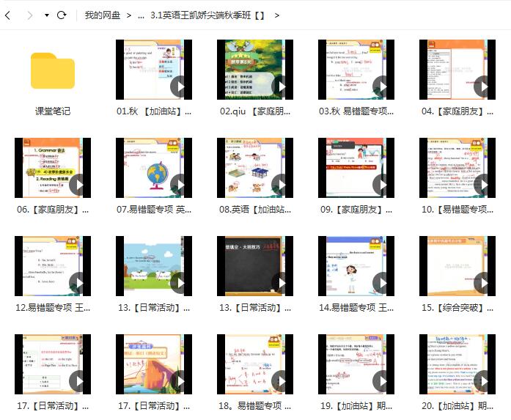The image size is (511, 420).
Task: Open Grammar outline thumbnail of video 06
Action: [53, 168]
